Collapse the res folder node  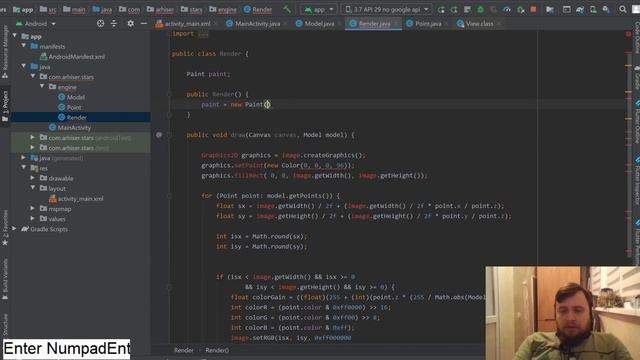click(24, 167)
